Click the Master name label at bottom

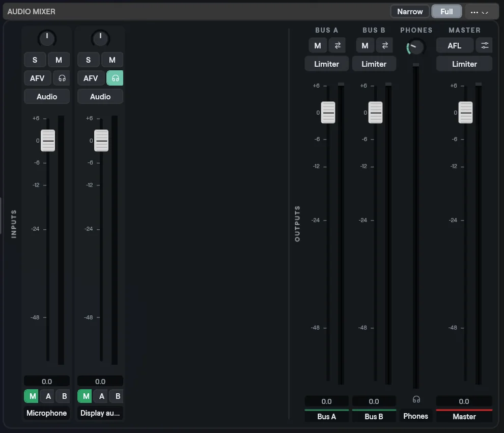464,416
